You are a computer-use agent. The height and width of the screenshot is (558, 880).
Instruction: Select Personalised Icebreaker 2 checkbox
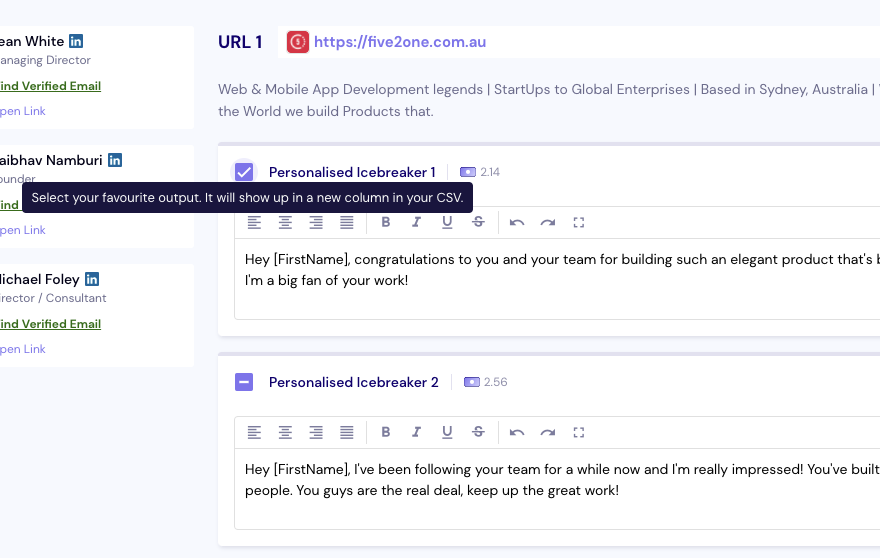tap(244, 382)
